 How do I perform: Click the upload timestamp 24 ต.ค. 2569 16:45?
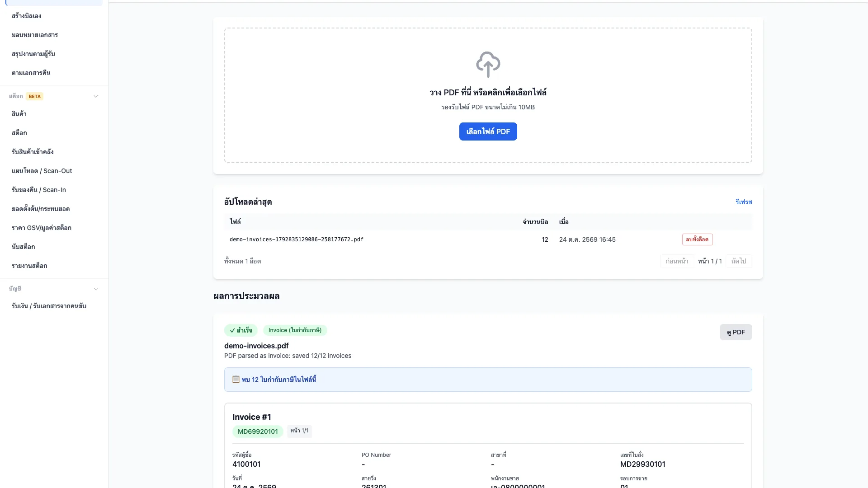pos(587,239)
